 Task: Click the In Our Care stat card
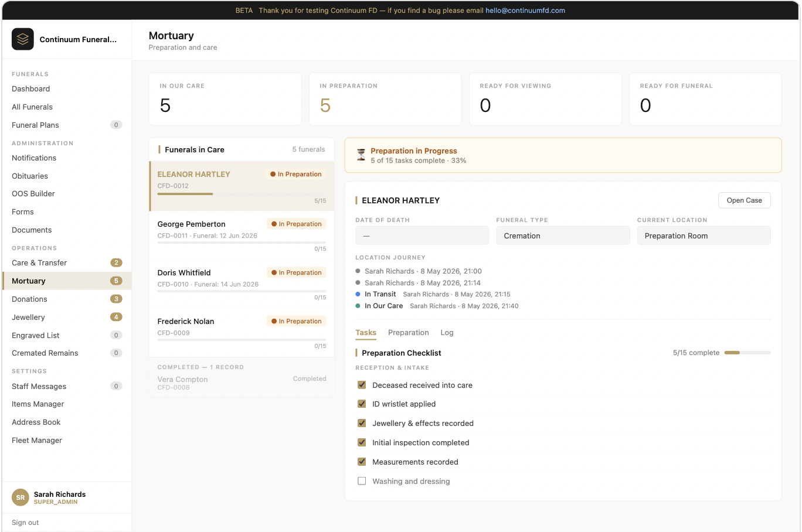(x=225, y=99)
